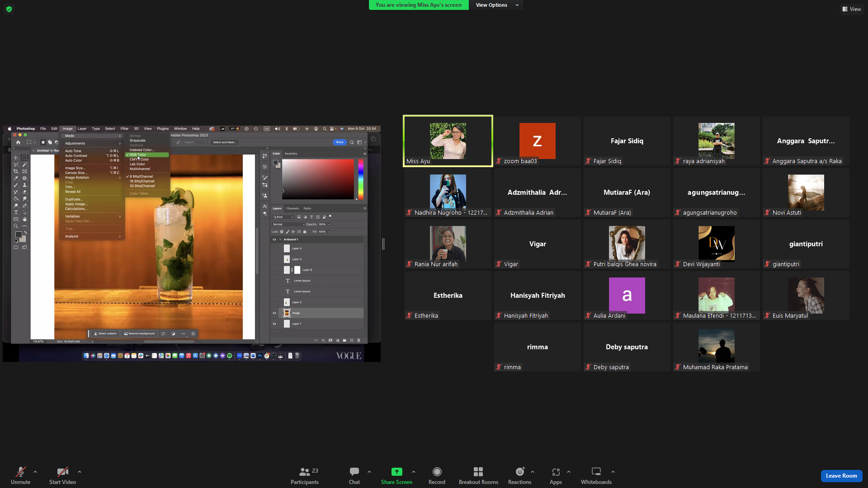Click the Photoshop Share button
The image size is (868, 488).
(x=340, y=142)
